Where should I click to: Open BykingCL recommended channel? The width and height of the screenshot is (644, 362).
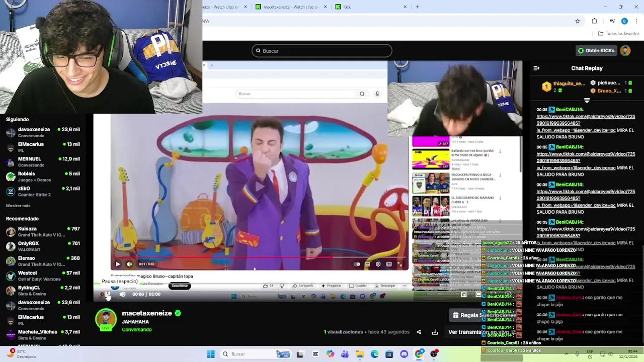43,290
